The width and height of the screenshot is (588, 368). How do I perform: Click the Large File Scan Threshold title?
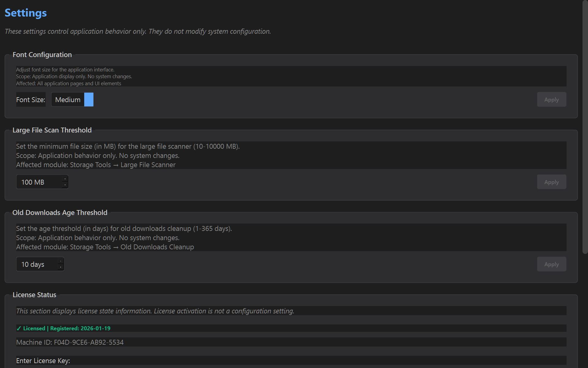[52, 130]
